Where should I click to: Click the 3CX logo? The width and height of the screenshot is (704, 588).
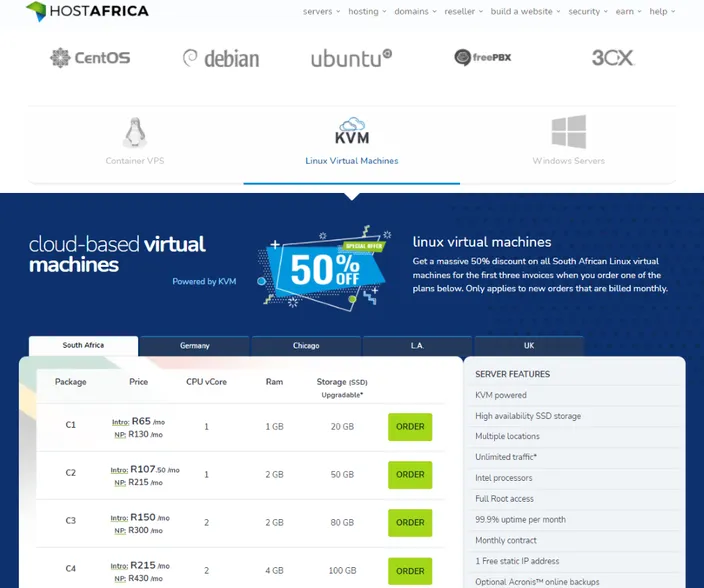613,57
